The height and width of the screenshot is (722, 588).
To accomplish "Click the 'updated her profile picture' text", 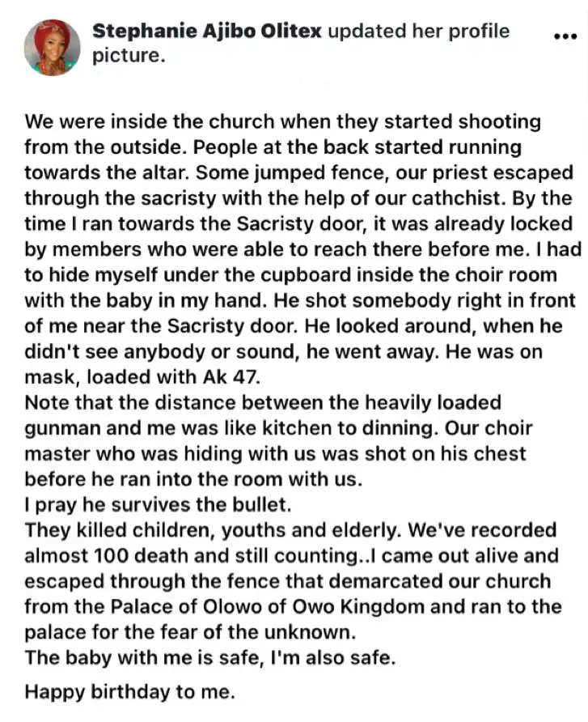I will [301, 43].
